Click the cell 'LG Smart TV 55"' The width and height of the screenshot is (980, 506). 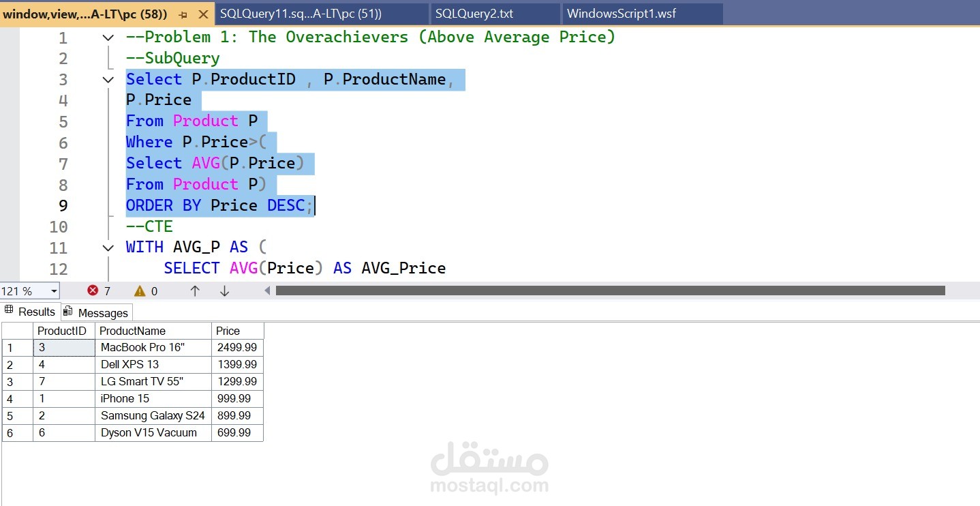pos(153,382)
